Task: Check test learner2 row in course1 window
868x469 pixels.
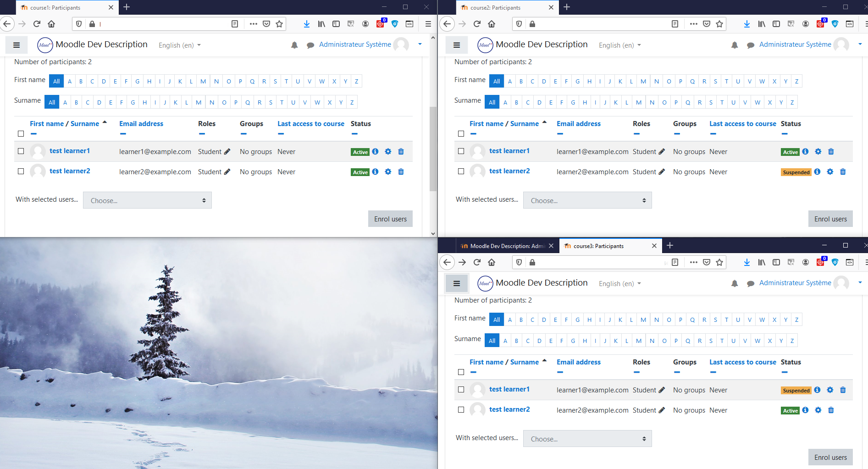Action: point(21,171)
